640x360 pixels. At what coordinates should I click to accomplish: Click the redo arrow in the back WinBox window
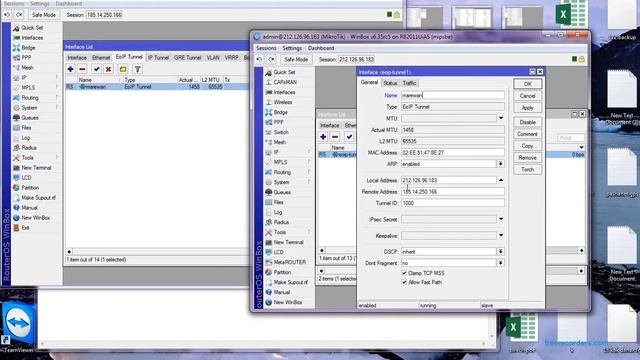coord(19,15)
